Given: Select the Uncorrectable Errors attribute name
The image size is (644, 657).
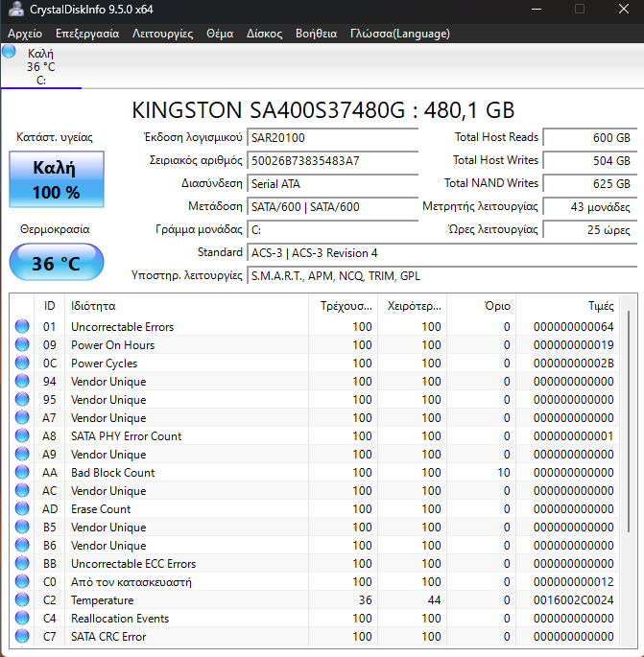Looking at the screenshot, I should 123,326.
